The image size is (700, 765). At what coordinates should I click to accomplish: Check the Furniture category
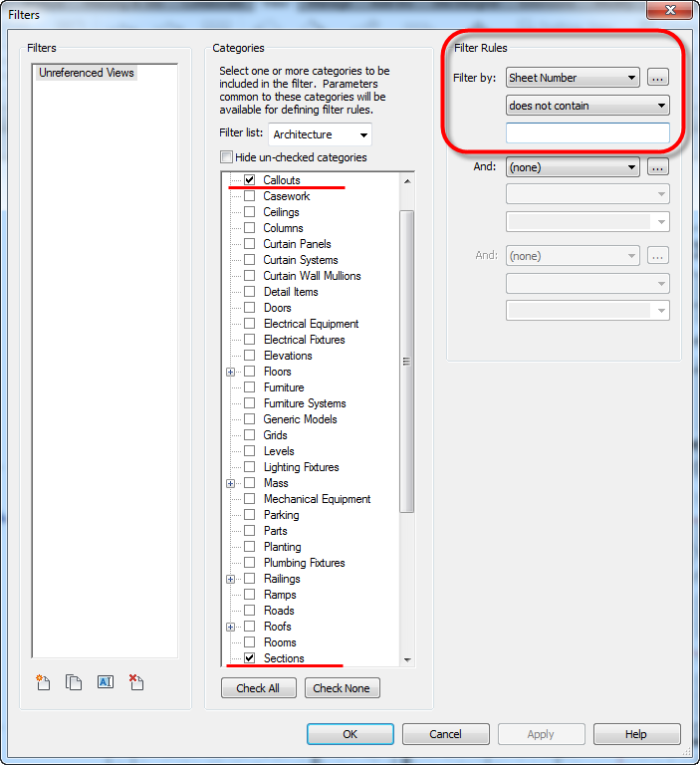[x=249, y=387]
